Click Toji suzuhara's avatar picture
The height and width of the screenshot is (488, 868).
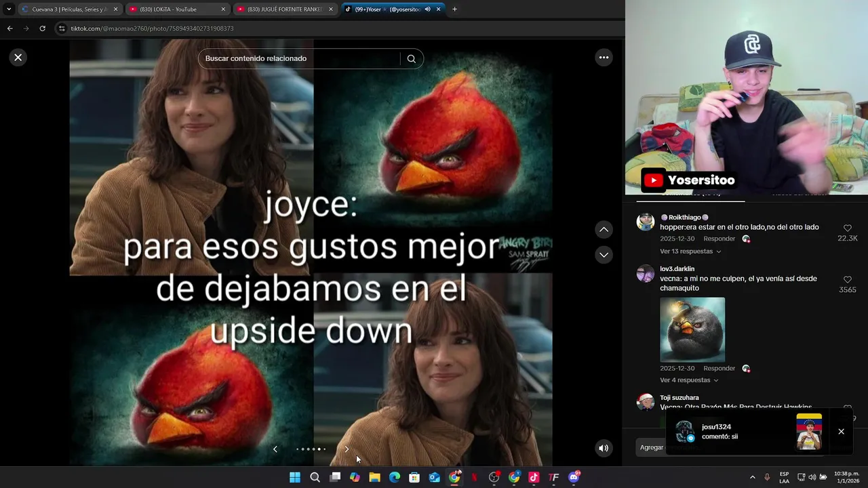pyautogui.click(x=646, y=401)
